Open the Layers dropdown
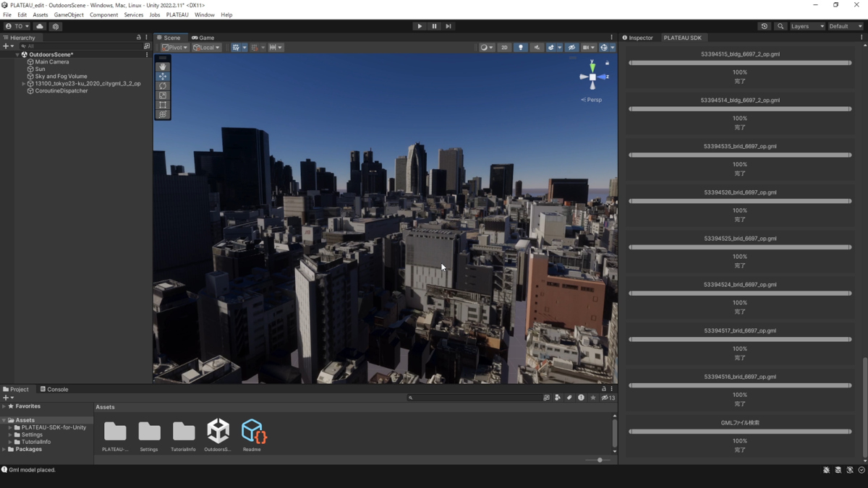Image resolution: width=868 pixels, height=488 pixels. (x=807, y=26)
